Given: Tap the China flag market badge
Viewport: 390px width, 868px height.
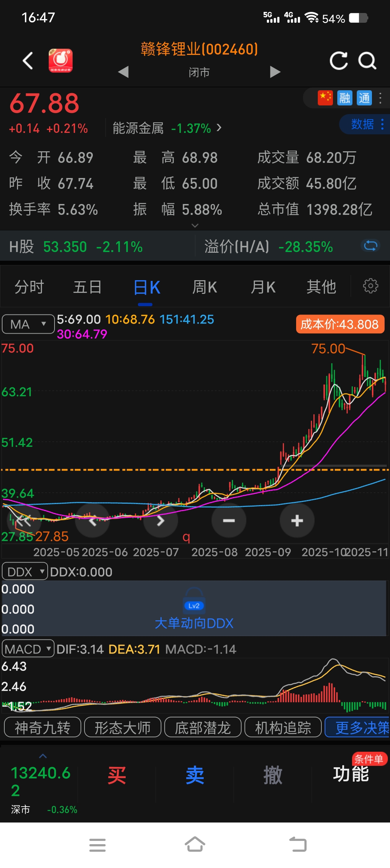Looking at the screenshot, I should click(325, 98).
